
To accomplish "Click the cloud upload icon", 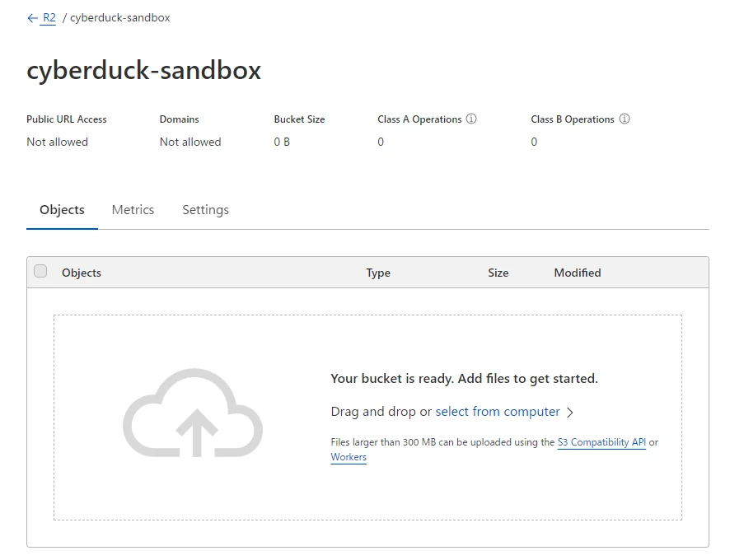I will [x=193, y=413].
